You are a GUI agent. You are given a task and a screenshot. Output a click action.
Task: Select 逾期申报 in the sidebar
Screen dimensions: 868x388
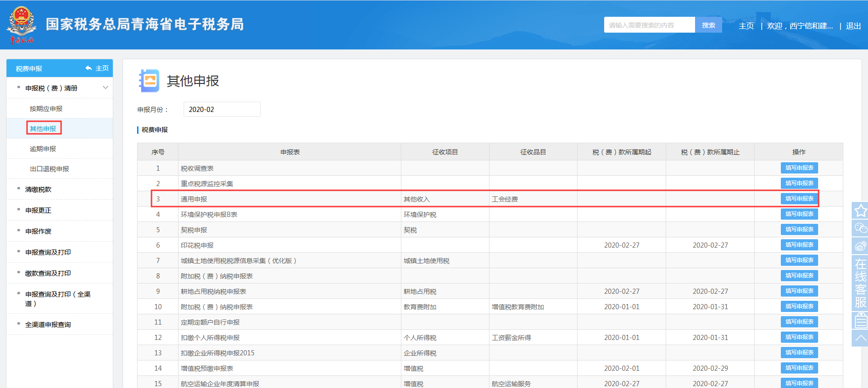[43, 149]
